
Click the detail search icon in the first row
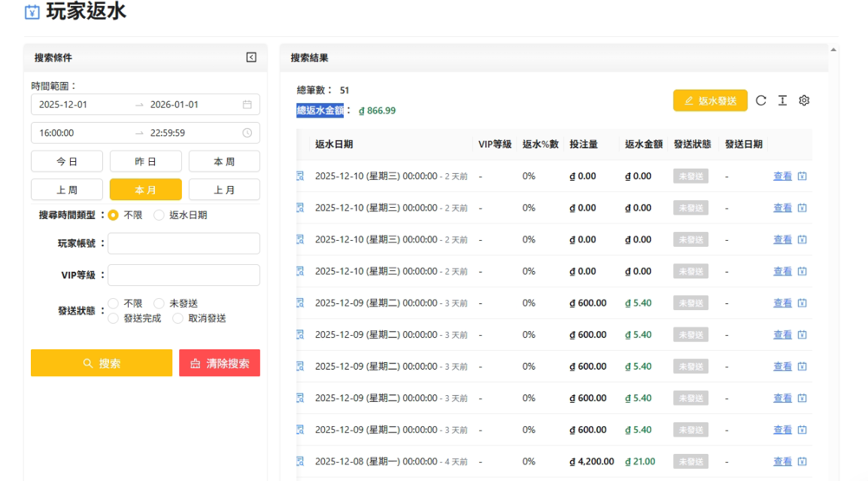tap(300, 176)
